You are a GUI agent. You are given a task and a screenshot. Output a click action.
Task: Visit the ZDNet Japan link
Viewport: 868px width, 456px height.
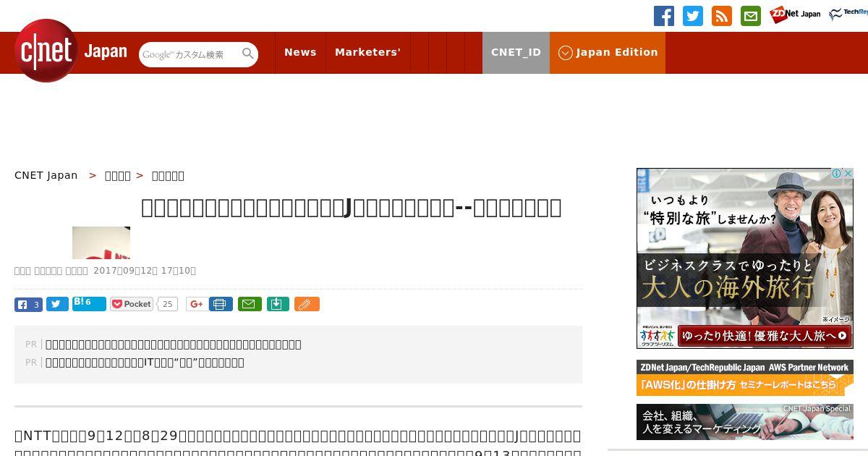(x=795, y=14)
